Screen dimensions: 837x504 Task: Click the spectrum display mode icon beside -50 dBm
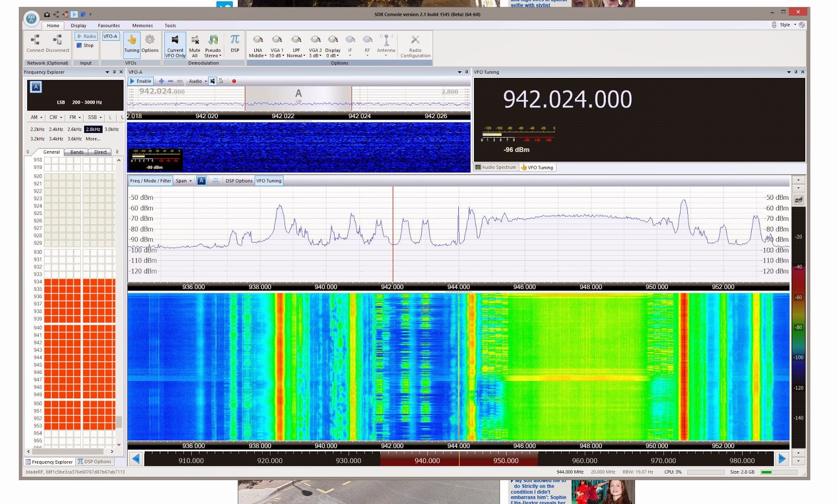tap(798, 199)
